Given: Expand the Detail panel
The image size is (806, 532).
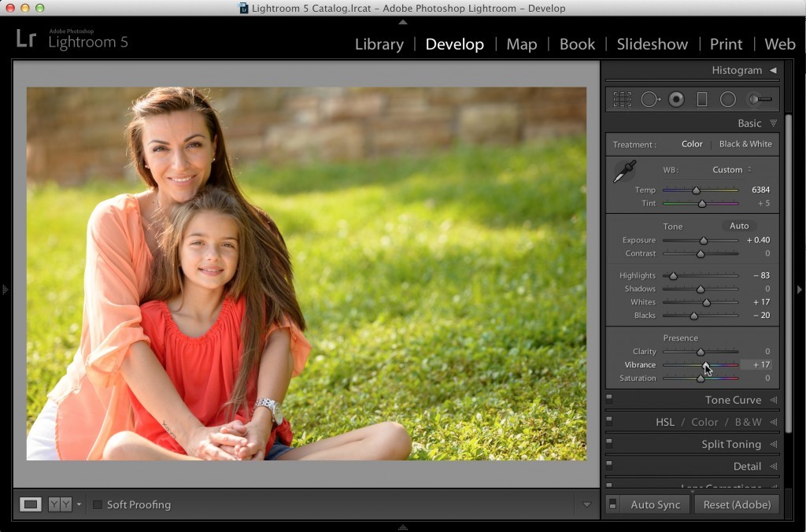Looking at the screenshot, I should [x=773, y=466].
